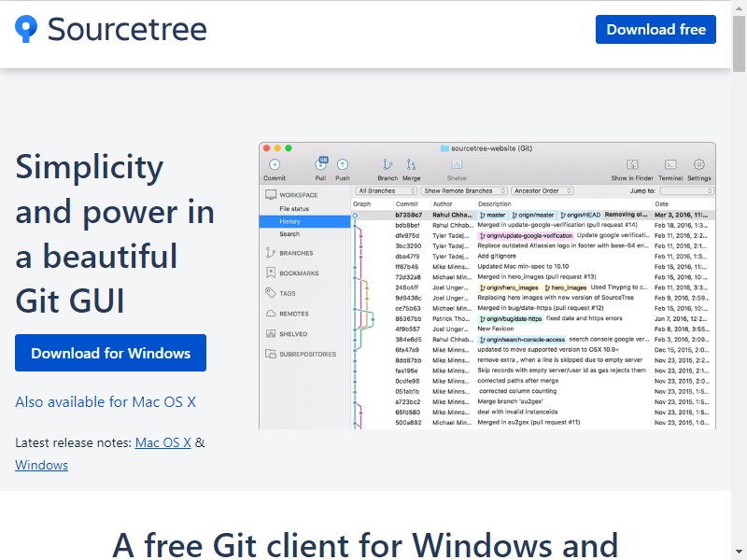The image size is (747, 560).
Task: Select Search in the sidebar
Action: coord(289,234)
